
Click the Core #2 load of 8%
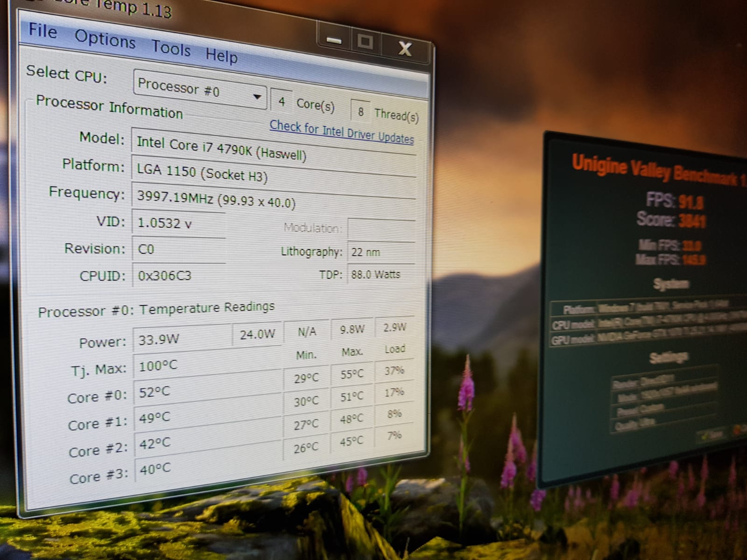(395, 414)
